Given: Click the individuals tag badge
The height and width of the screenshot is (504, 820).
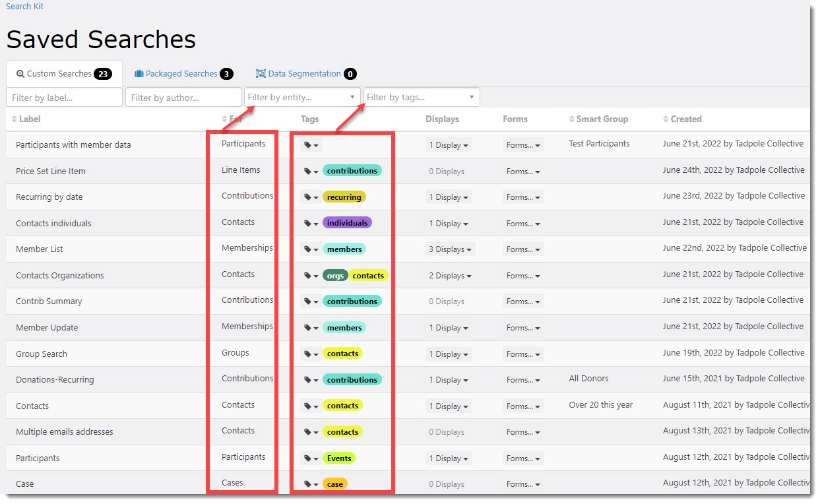Looking at the screenshot, I should pos(347,223).
